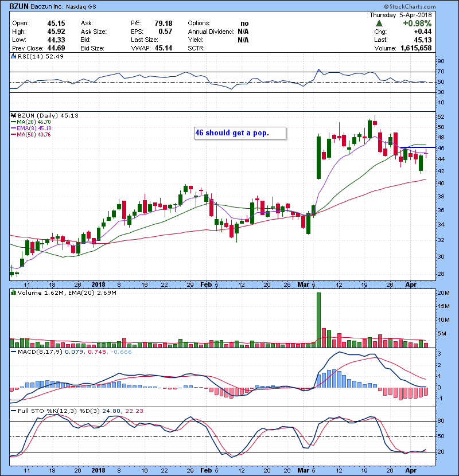The width and height of the screenshot is (459, 476).
Task: Click the Annual Dividend label
Action: click(x=211, y=32)
